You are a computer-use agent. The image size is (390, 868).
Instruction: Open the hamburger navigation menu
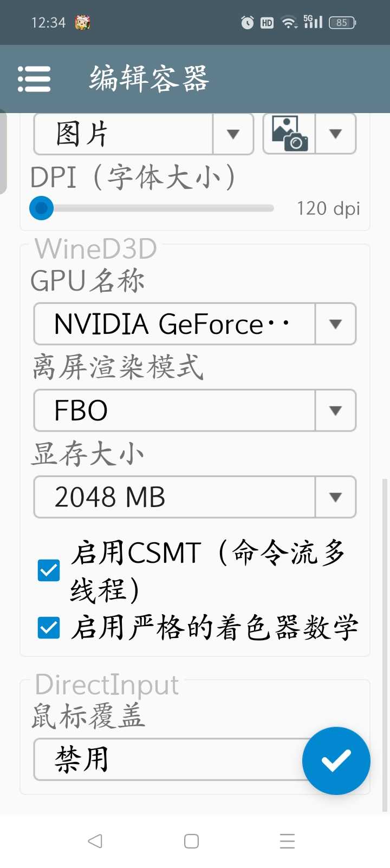pos(34,79)
